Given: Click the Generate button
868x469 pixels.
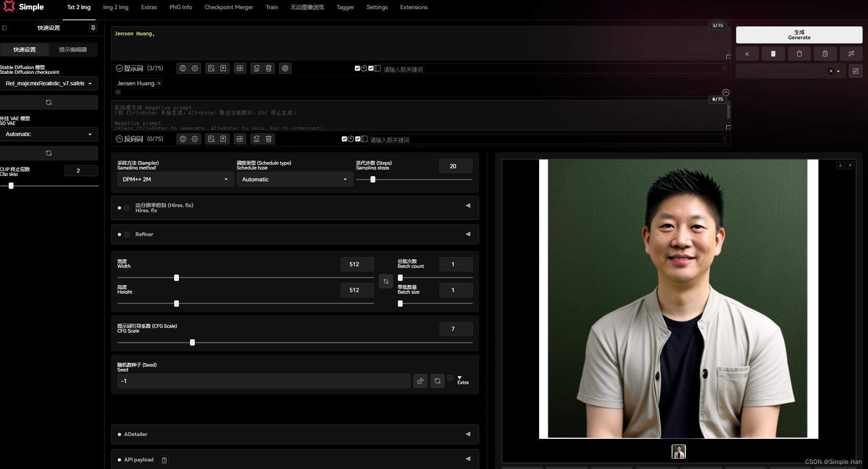Looking at the screenshot, I should (799, 35).
